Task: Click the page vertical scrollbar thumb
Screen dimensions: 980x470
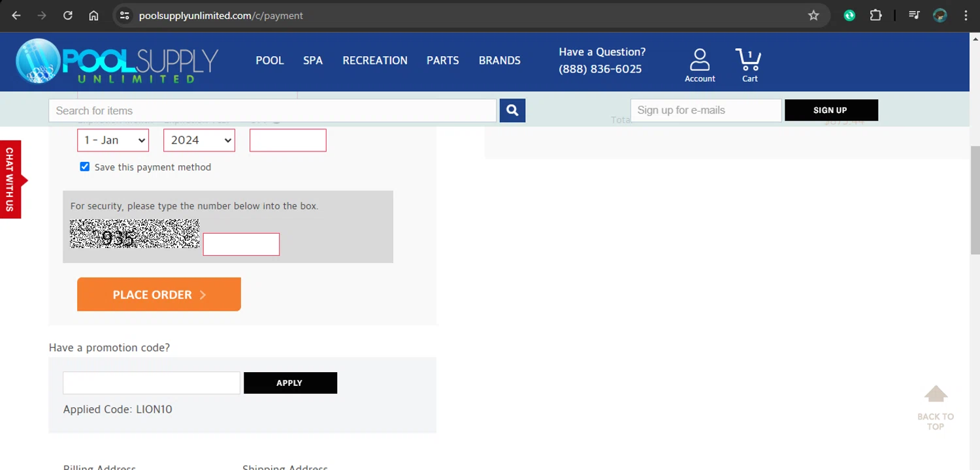Action: click(x=975, y=200)
